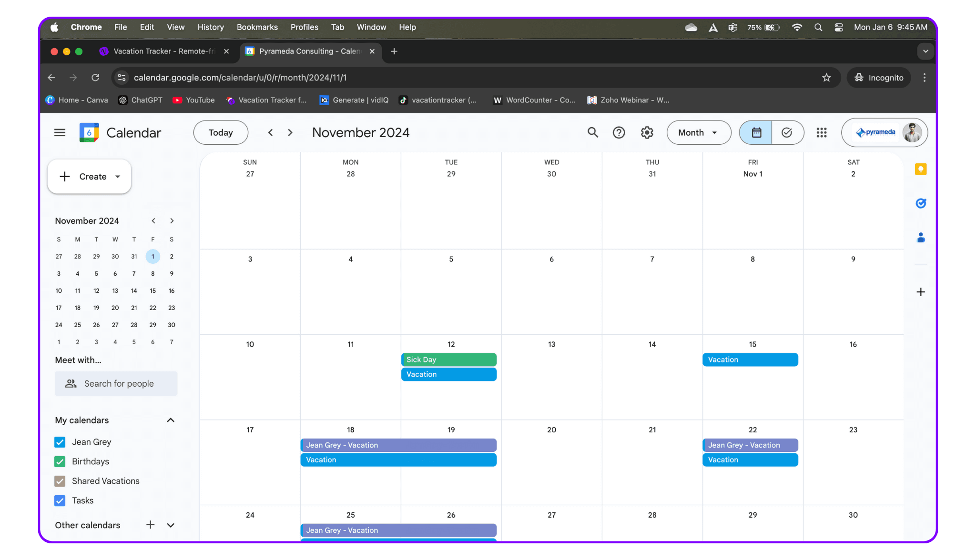Go to previous month with the header arrow

270,132
